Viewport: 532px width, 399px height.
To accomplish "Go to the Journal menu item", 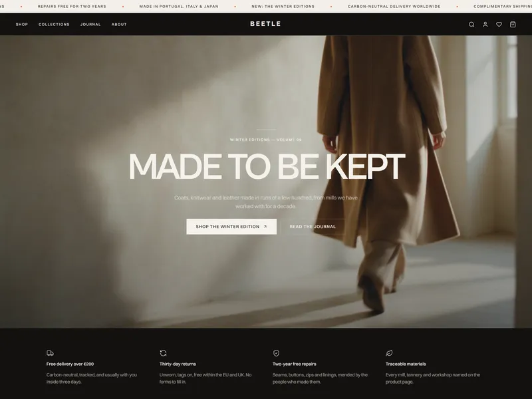I will (90, 25).
